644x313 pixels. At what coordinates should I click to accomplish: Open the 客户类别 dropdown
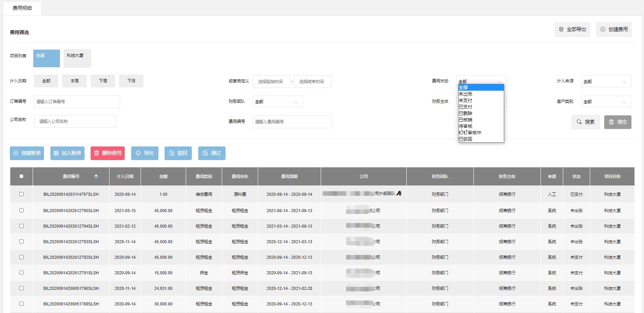coord(606,102)
